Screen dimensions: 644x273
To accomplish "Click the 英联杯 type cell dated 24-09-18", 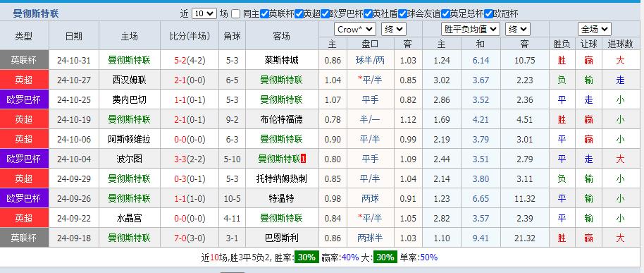I will (24, 238).
